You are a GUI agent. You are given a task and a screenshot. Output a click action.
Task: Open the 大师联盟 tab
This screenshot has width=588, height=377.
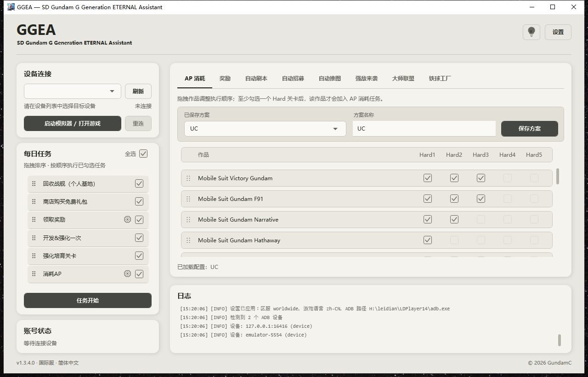coord(403,79)
